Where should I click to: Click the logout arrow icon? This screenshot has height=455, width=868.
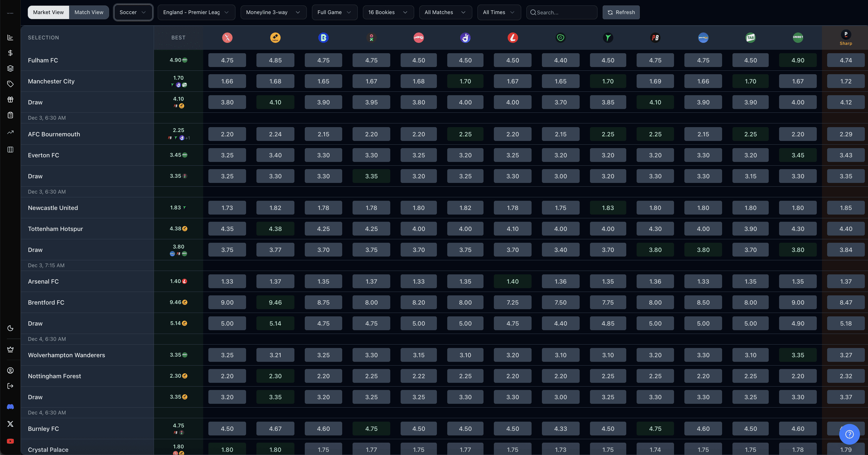point(10,386)
